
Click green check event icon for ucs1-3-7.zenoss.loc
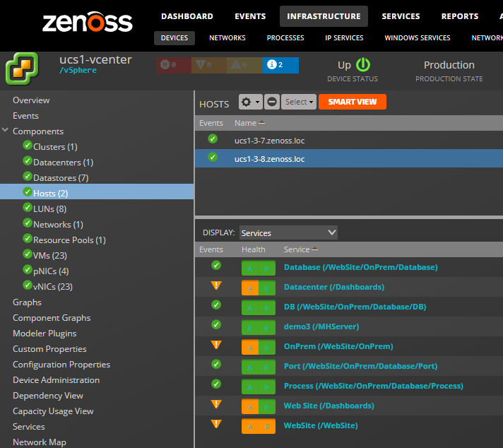click(x=213, y=139)
